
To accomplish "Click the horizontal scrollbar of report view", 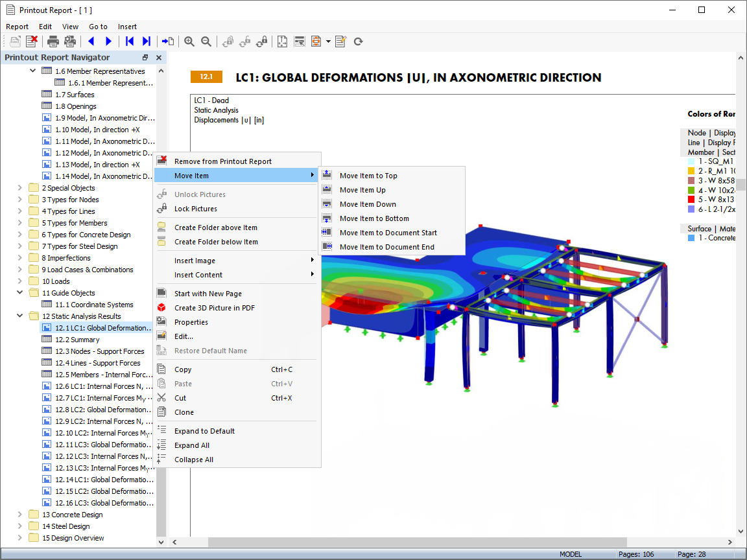I will [418, 542].
